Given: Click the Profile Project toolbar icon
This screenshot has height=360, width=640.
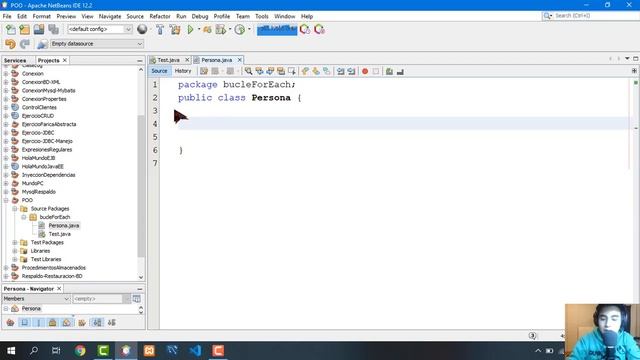Looking at the screenshot, I should coord(240,29).
